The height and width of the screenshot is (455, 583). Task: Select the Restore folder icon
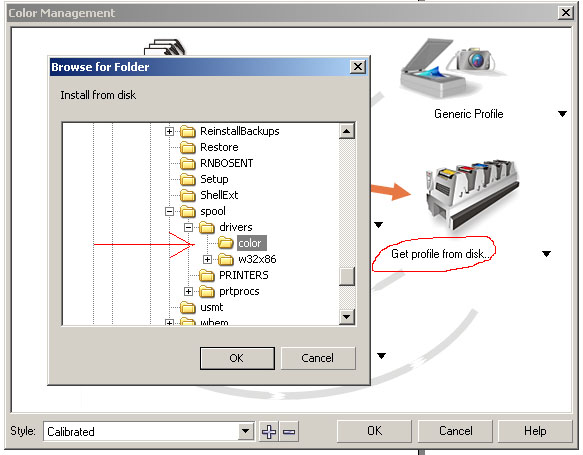point(188,147)
